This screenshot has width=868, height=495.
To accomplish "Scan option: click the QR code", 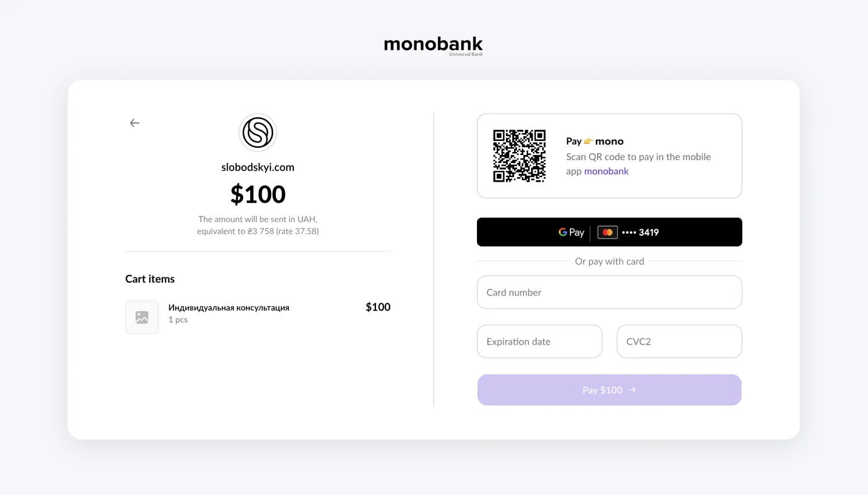I will point(520,156).
